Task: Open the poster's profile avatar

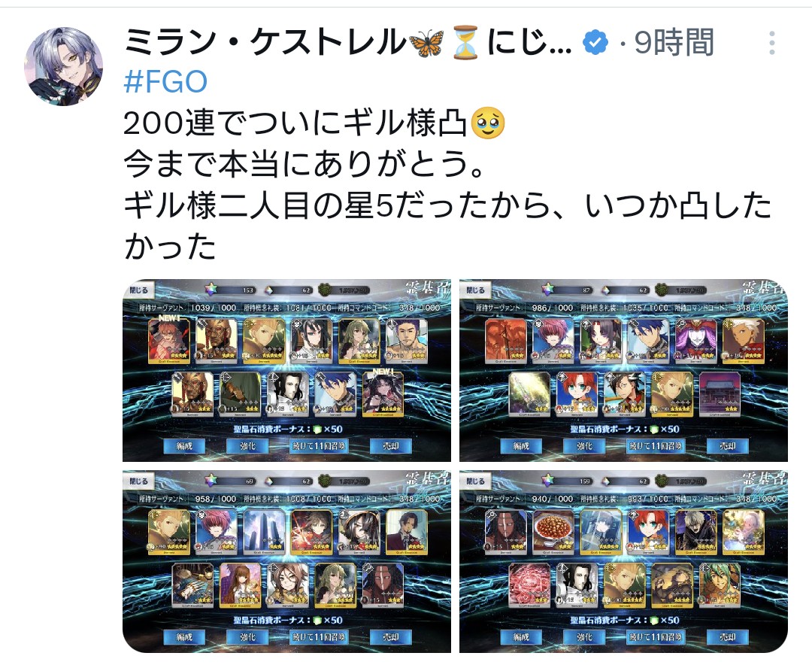Action: click(x=64, y=67)
